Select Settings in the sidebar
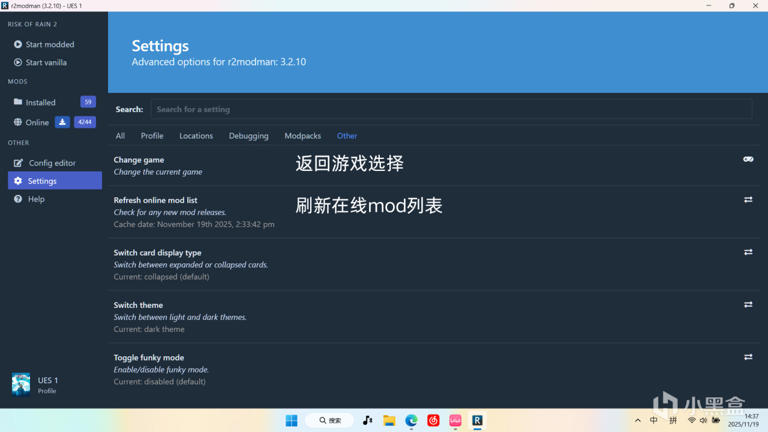 point(55,181)
